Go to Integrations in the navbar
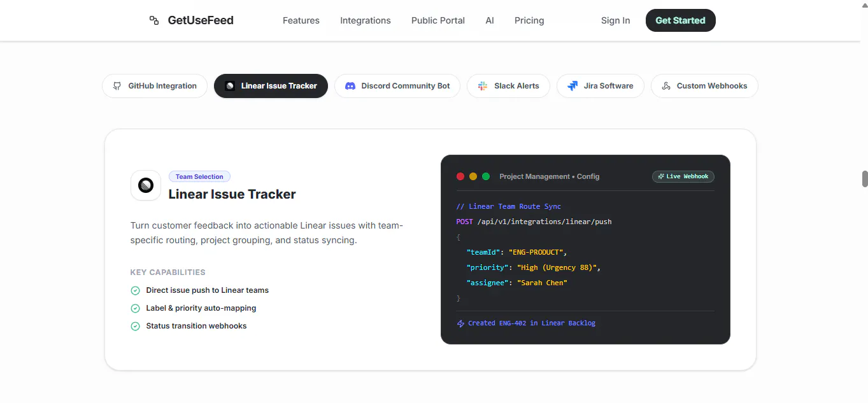868x403 pixels. [x=366, y=20]
